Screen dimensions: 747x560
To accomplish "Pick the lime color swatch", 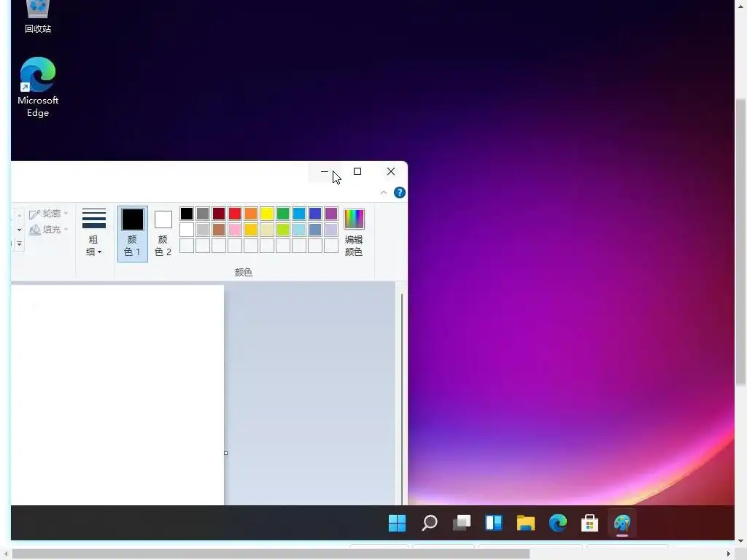I will coord(283,230).
